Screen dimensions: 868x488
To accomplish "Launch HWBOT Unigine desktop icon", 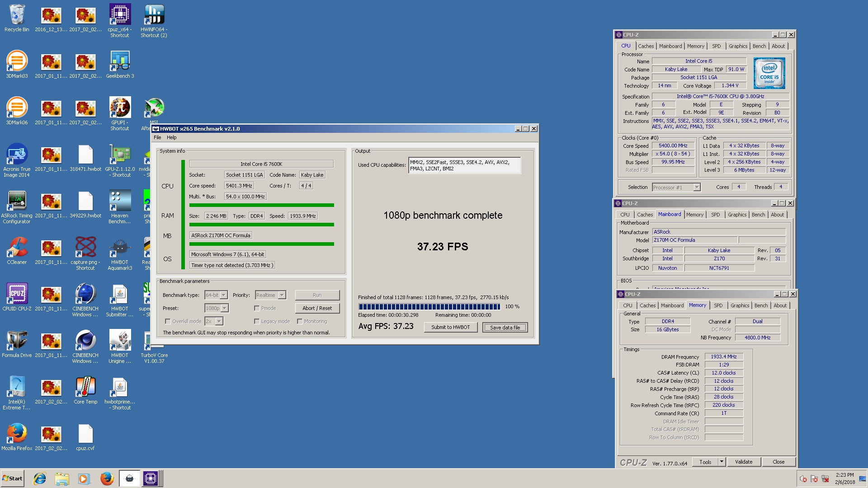I will click(120, 346).
